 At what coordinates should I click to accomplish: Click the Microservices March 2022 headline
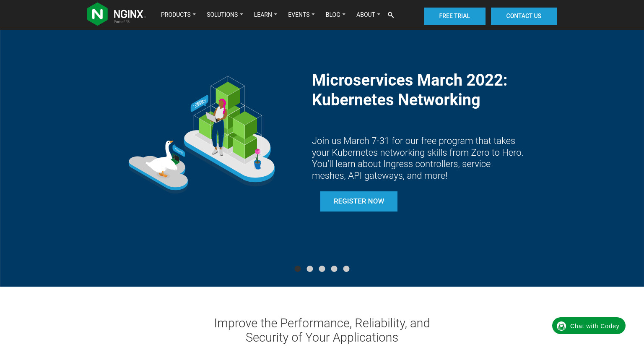pyautogui.click(x=410, y=90)
